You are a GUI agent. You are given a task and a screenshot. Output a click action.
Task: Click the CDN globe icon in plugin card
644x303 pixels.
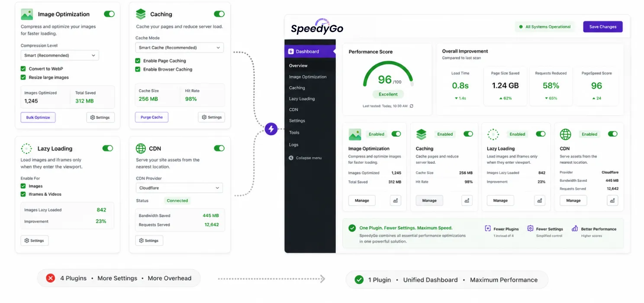141,148
